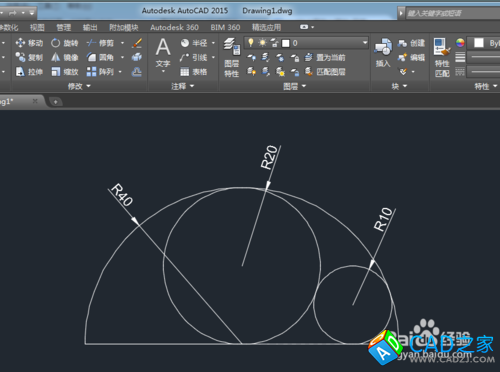Select the Mirror (镜像) tool

(65, 57)
